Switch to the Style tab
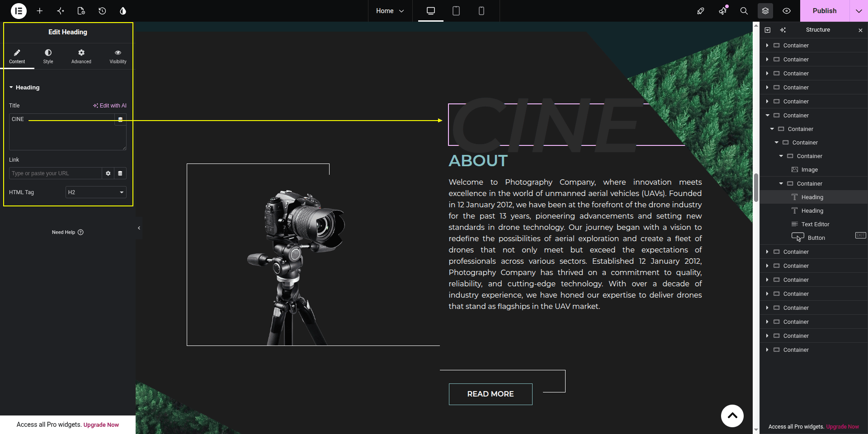Viewport: 868px width, 434px height. tap(48, 56)
